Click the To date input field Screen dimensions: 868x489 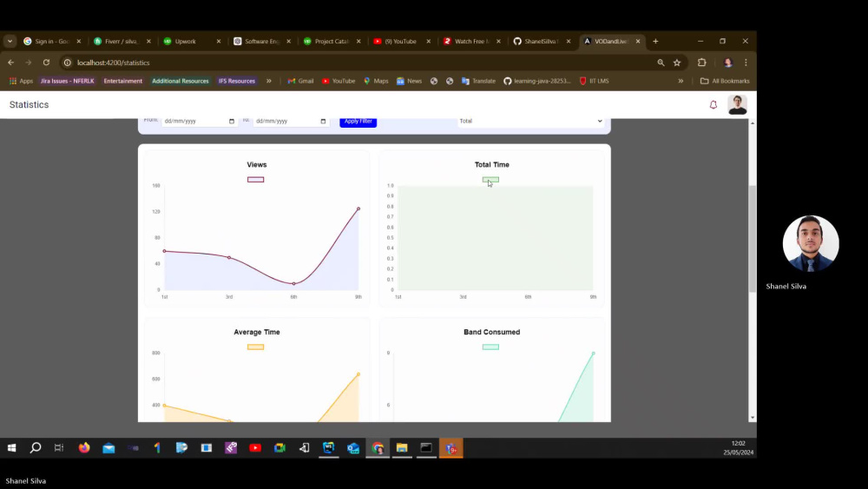point(291,121)
